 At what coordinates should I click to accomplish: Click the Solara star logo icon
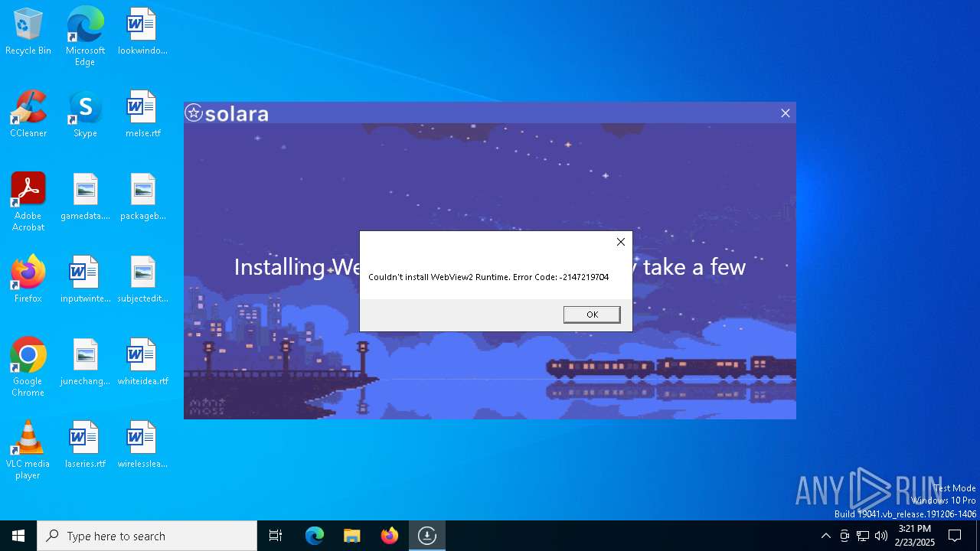194,113
